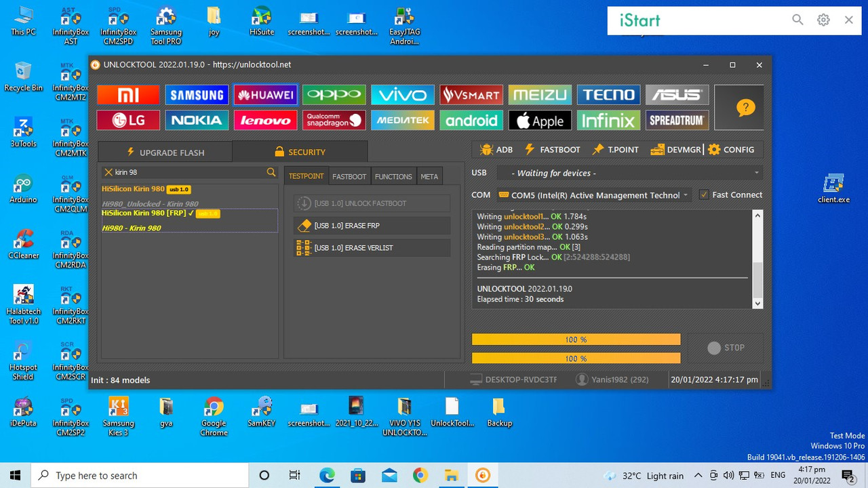Click the search magnifier in model filter
The width and height of the screenshot is (868, 488).
271,172
